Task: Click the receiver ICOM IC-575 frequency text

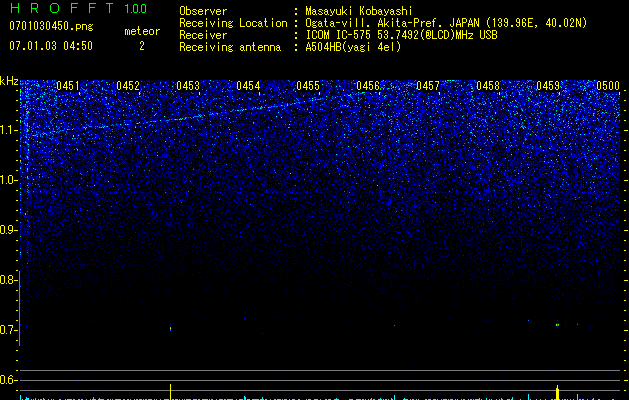Action: tap(402, 35)
